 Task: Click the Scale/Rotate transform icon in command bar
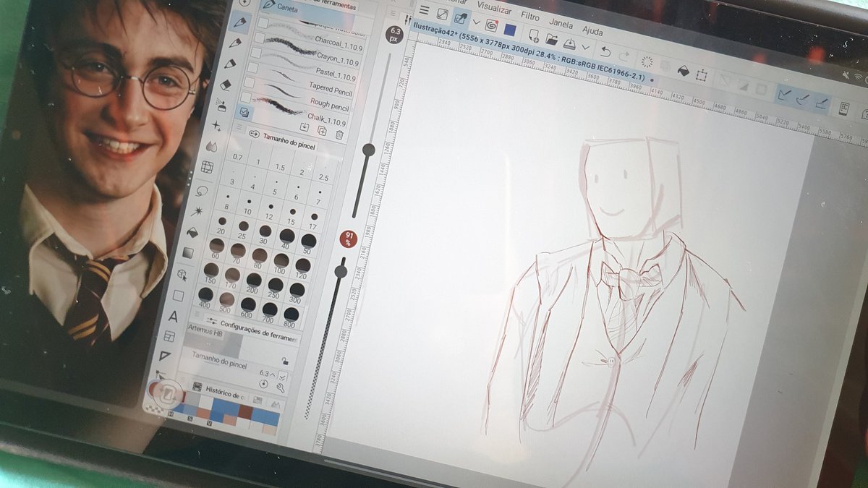[702, 74]
